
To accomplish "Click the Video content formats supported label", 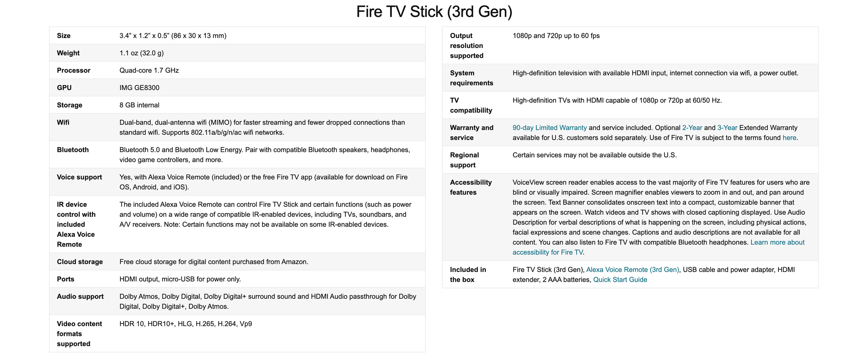I will tap(79, 334).
